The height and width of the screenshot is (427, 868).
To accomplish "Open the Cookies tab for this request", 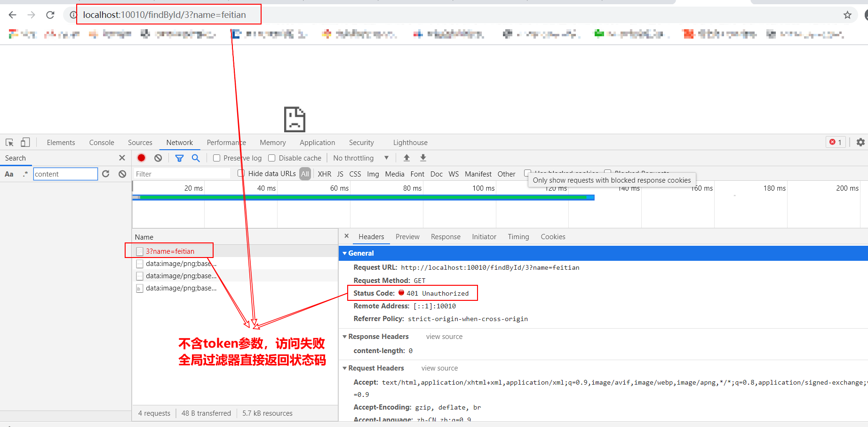I will tap(553, 236).
